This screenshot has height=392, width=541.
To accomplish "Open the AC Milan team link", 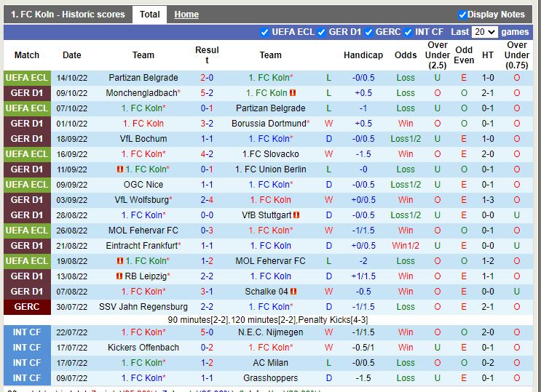I will click(271, 363).
